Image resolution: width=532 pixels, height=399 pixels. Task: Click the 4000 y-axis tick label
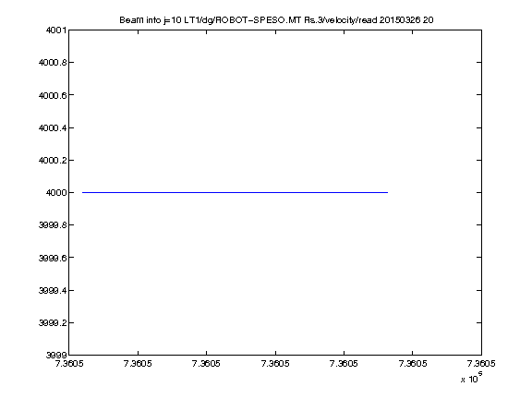point(56,193)
